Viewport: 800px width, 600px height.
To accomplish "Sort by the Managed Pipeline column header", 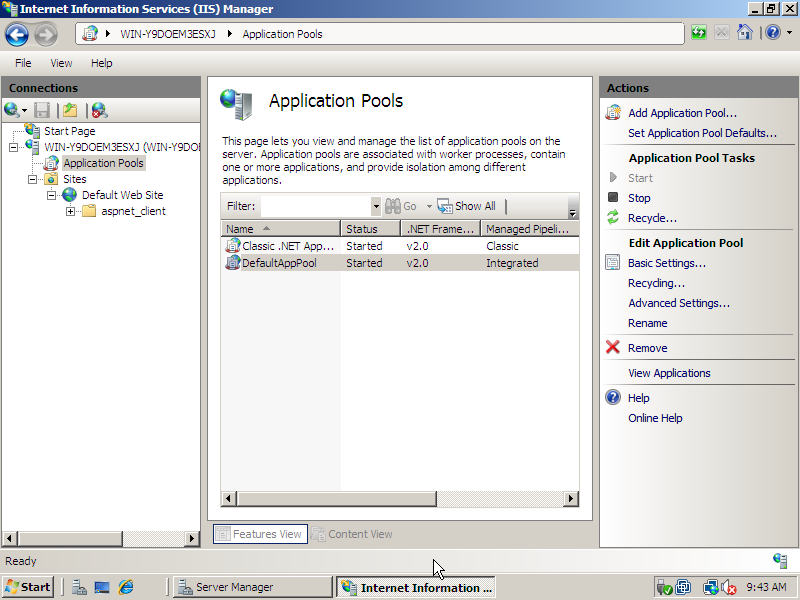I will (x=530, y=229).
